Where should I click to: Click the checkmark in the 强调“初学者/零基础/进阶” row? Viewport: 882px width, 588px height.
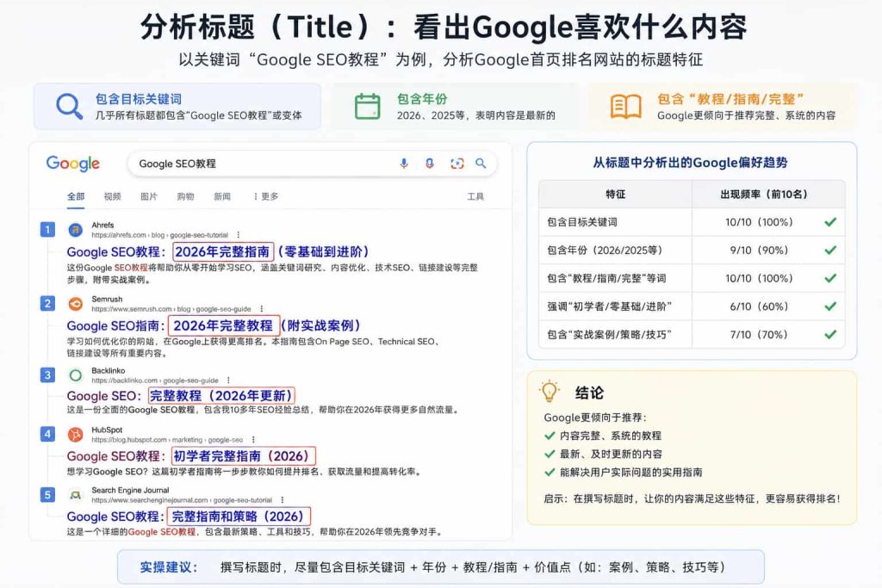[x=830, y=306]
